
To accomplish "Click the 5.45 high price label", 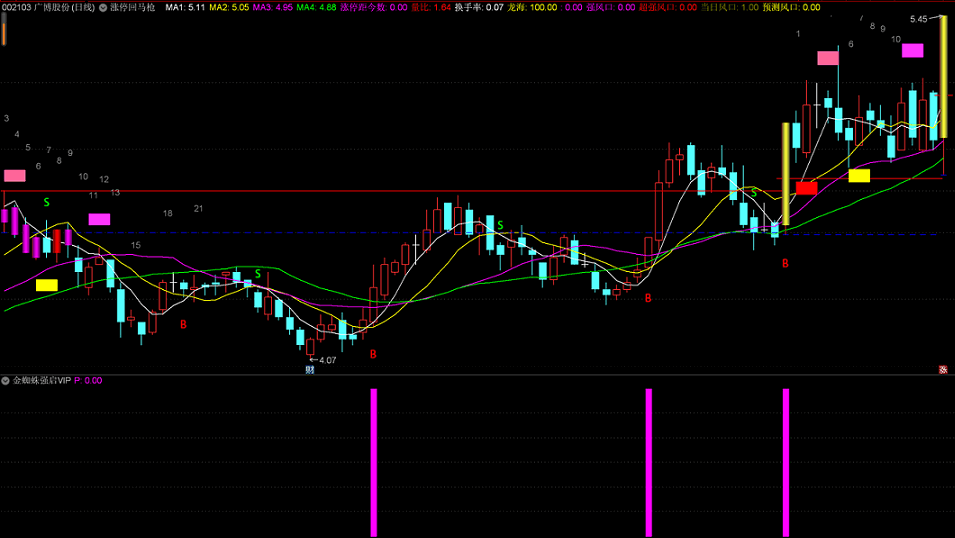I will click(918, 19).
